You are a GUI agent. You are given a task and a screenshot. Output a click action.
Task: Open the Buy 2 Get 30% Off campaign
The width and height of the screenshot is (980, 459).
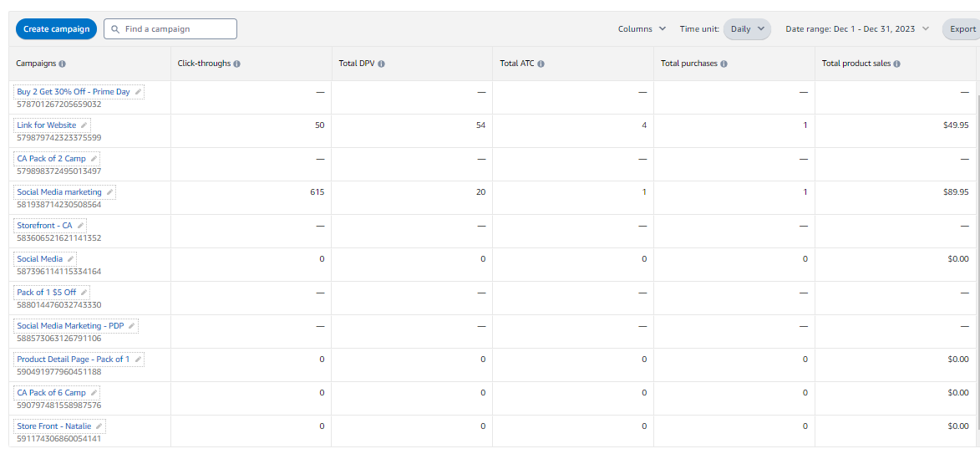74,92
